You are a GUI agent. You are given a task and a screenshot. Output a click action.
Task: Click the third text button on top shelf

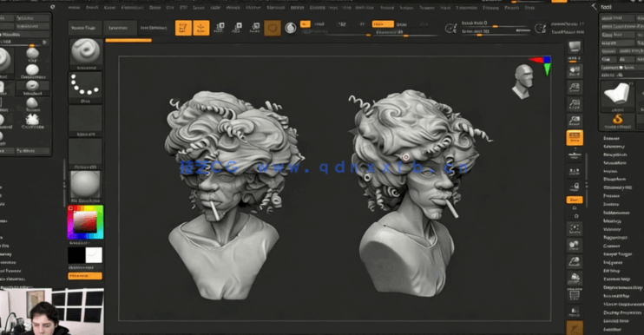pos(154,28)
